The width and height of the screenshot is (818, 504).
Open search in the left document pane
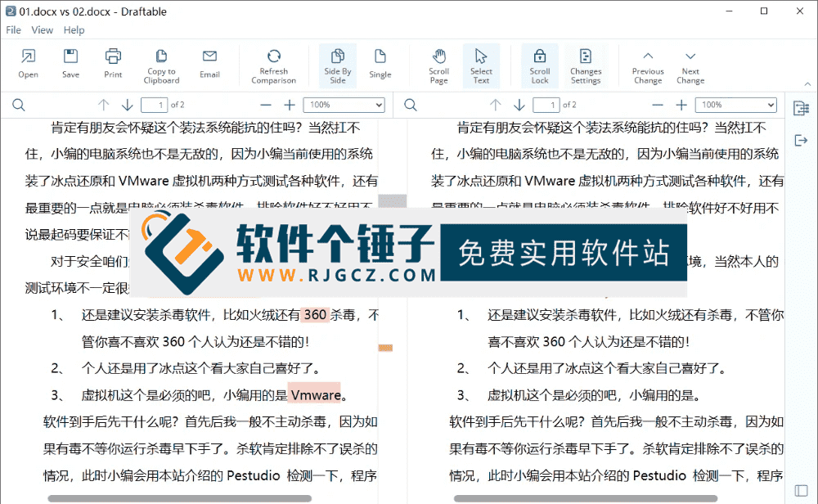[x=18, y=105]
